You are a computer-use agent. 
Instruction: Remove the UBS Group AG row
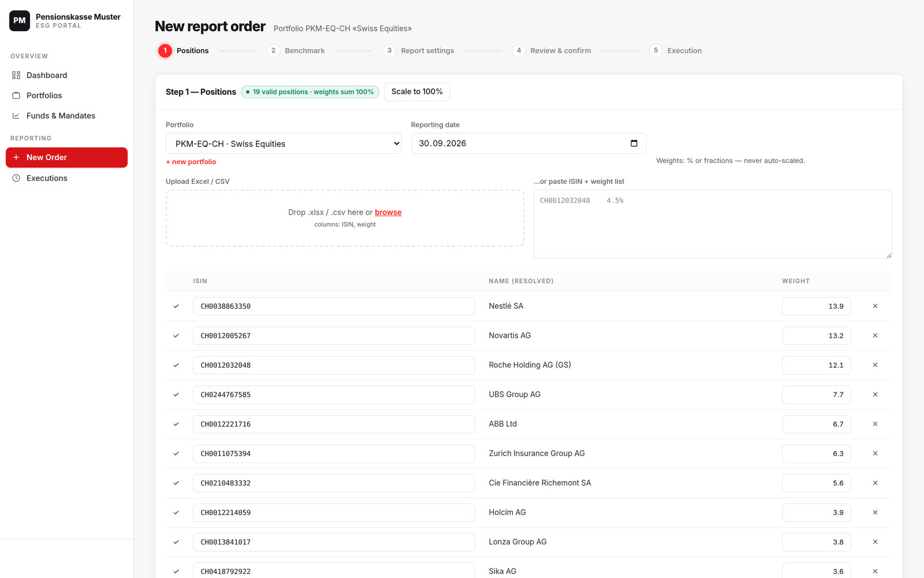click(x=875, y=395)
